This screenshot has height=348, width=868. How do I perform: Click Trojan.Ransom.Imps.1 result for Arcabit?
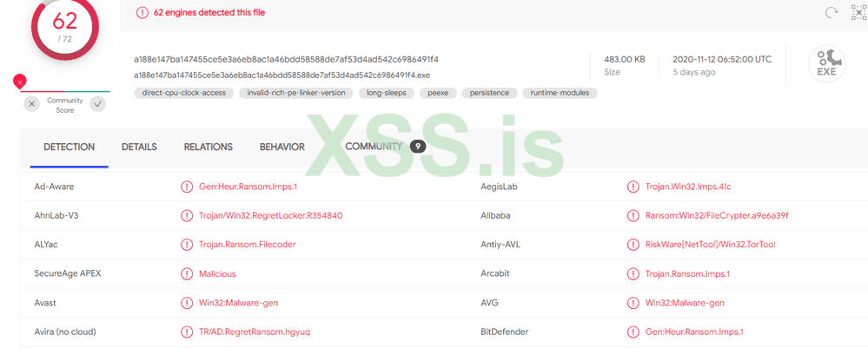point(687,273)
